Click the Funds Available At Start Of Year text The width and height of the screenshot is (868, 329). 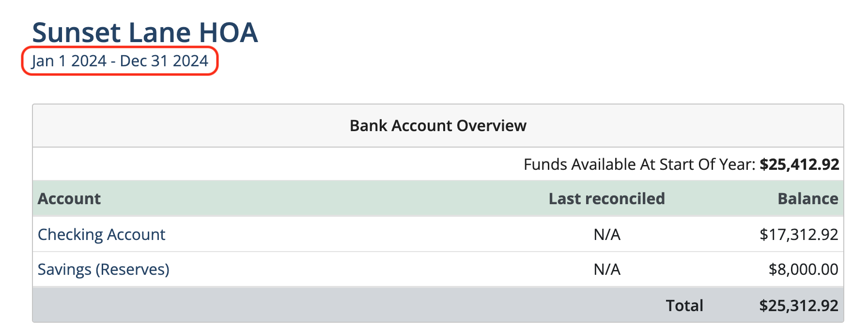tap(639, 164)
